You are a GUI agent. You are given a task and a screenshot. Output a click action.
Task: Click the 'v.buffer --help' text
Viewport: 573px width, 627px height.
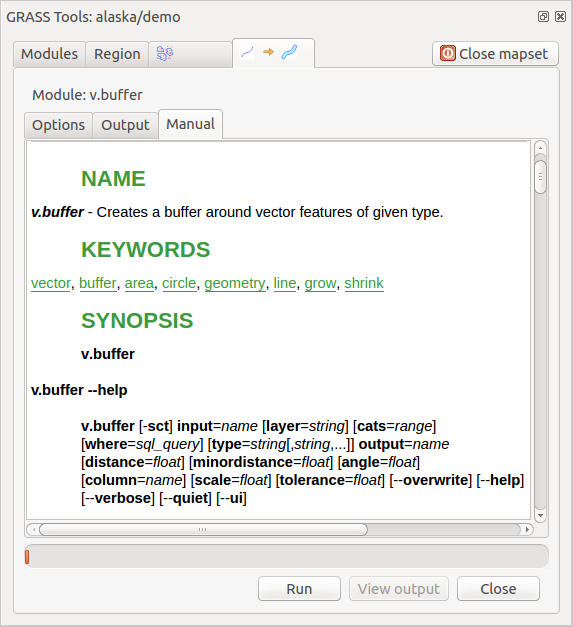(79, 390)
